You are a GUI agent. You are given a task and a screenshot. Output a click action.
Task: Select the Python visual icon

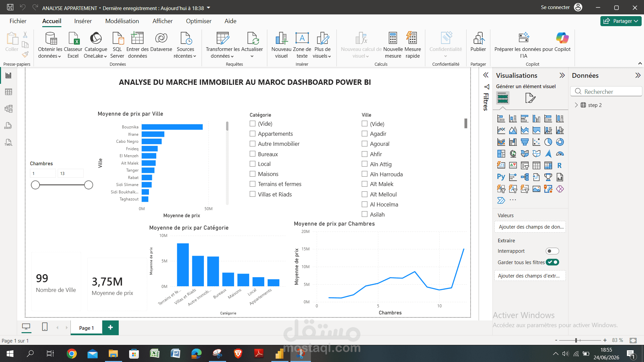[501, 177]
